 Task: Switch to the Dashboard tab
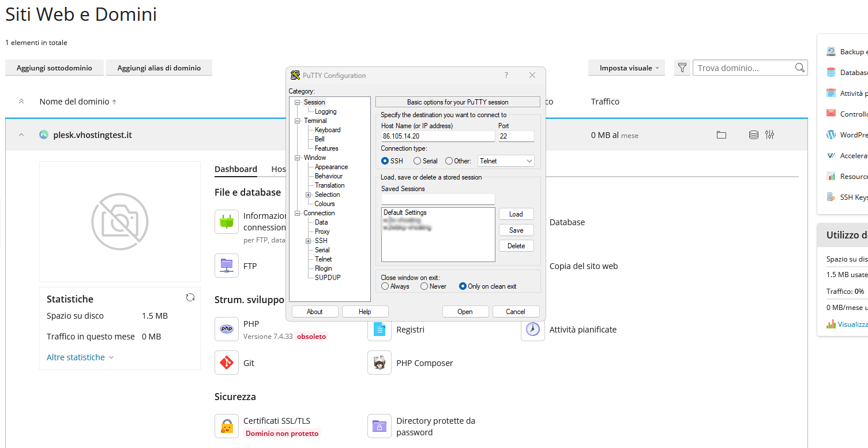click(x=236, y=169)
